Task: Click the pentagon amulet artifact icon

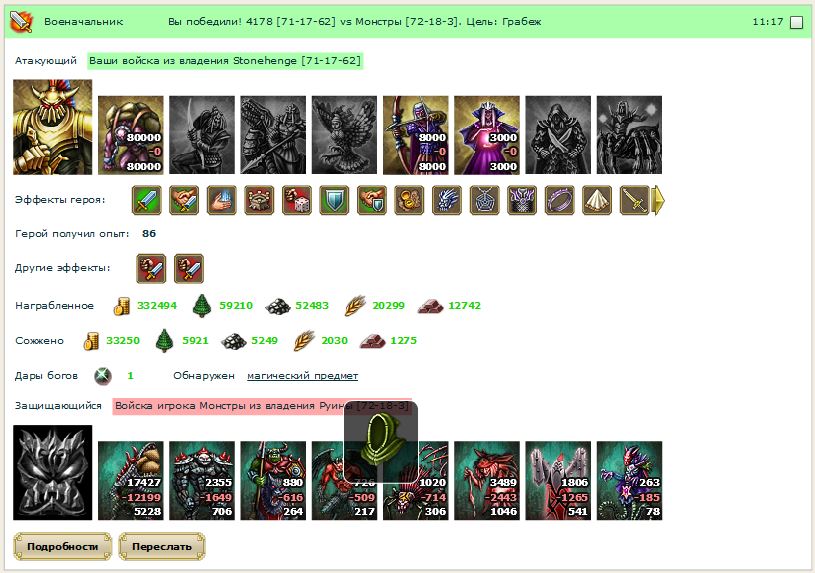Action: point(484,200)
